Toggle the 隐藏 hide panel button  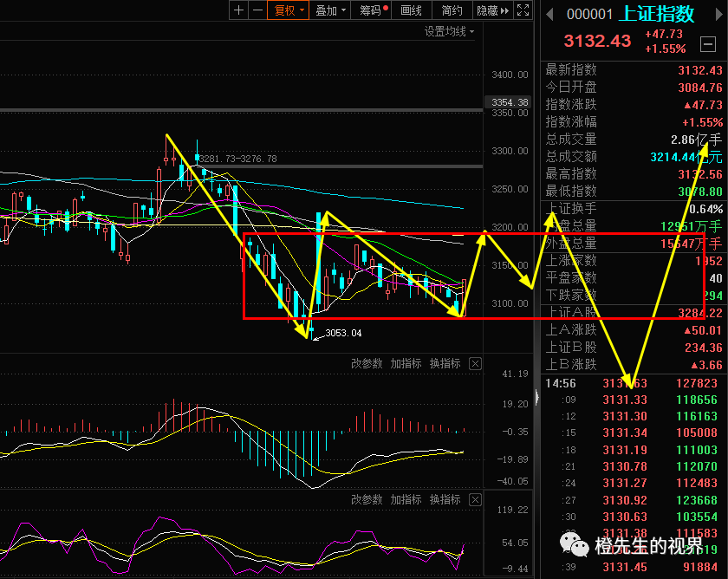(492, 10)
